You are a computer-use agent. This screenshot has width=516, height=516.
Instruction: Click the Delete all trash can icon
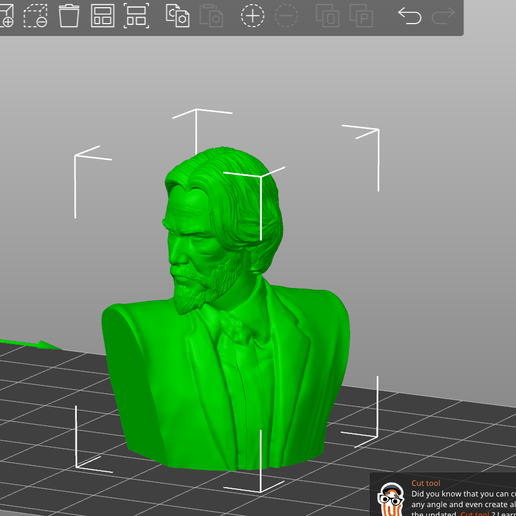click(69, 15)
